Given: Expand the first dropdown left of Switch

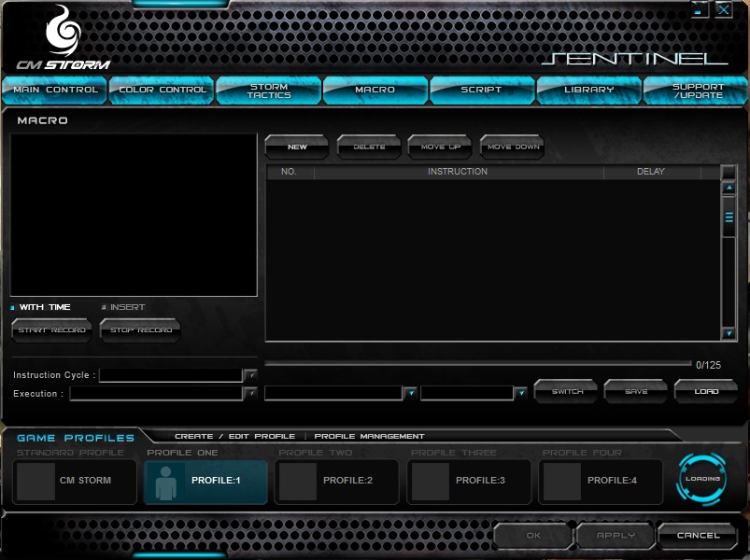Looking at the screenshot, I should tap(410, 393).
